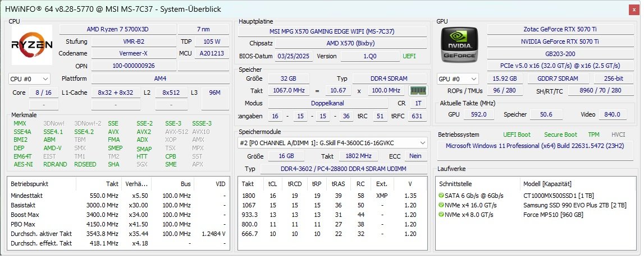Click the Secure Boot label

561,135
